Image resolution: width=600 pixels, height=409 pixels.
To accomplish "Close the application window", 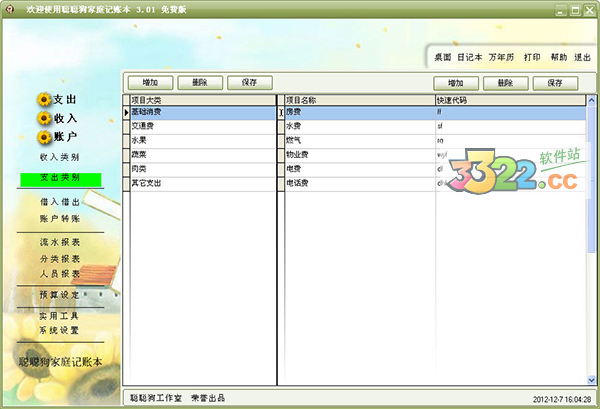I will click(589, 10).
